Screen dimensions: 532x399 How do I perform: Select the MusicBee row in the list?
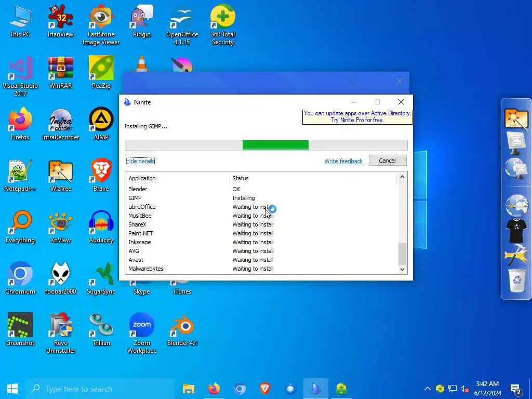[261, 216]
